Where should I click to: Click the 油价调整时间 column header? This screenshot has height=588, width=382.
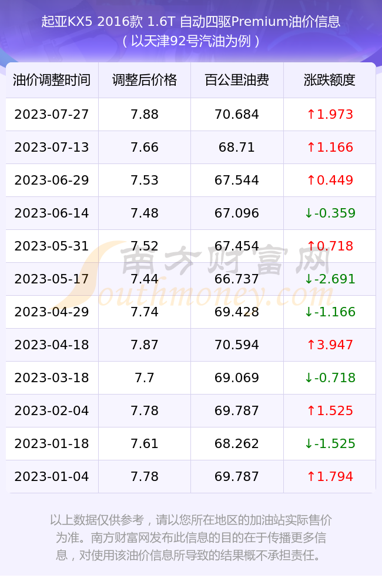52,80
